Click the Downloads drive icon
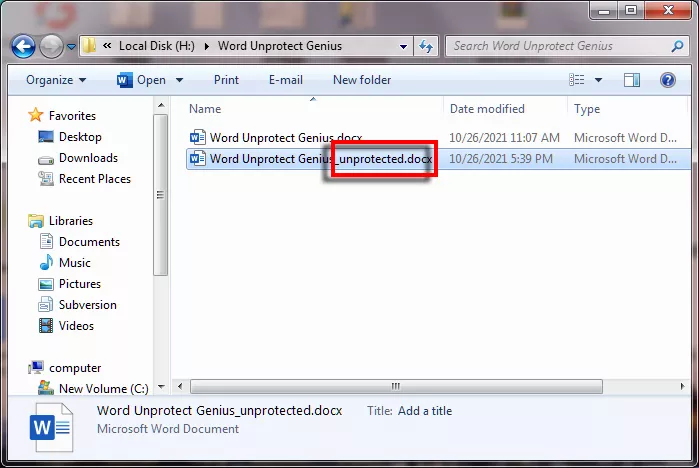 (45, 160)
